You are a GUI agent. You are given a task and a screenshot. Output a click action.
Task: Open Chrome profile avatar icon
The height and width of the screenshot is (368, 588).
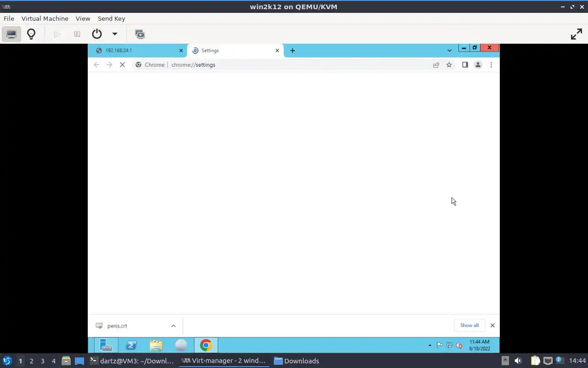[x=478, y=65]
